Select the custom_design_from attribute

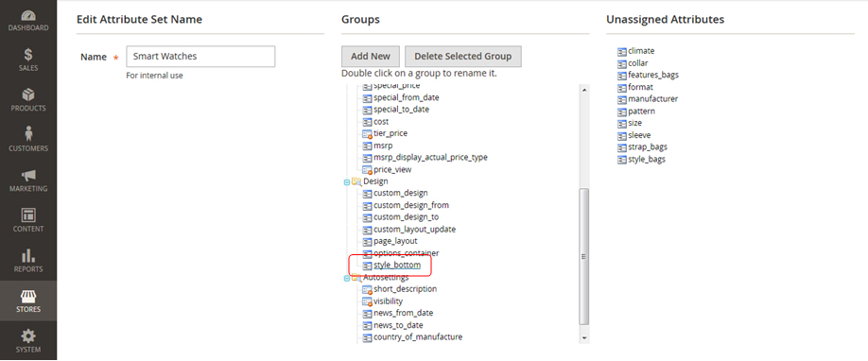(x=410, y=205)
